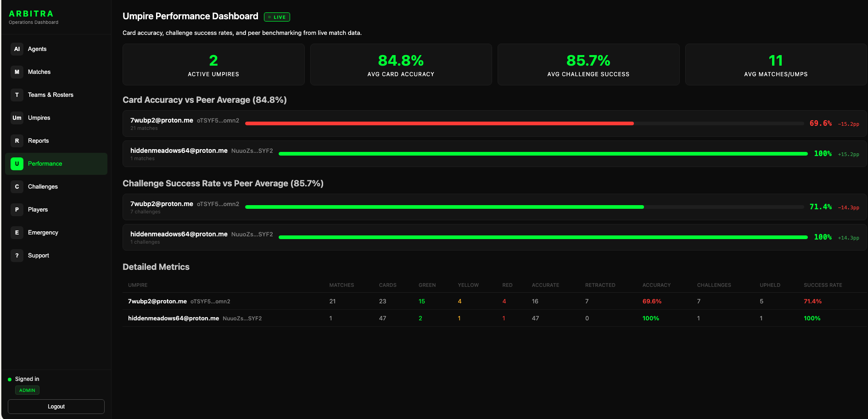
Task: Click the Avg Card Accuracy stat card
Action: click(x=401, y=64)
